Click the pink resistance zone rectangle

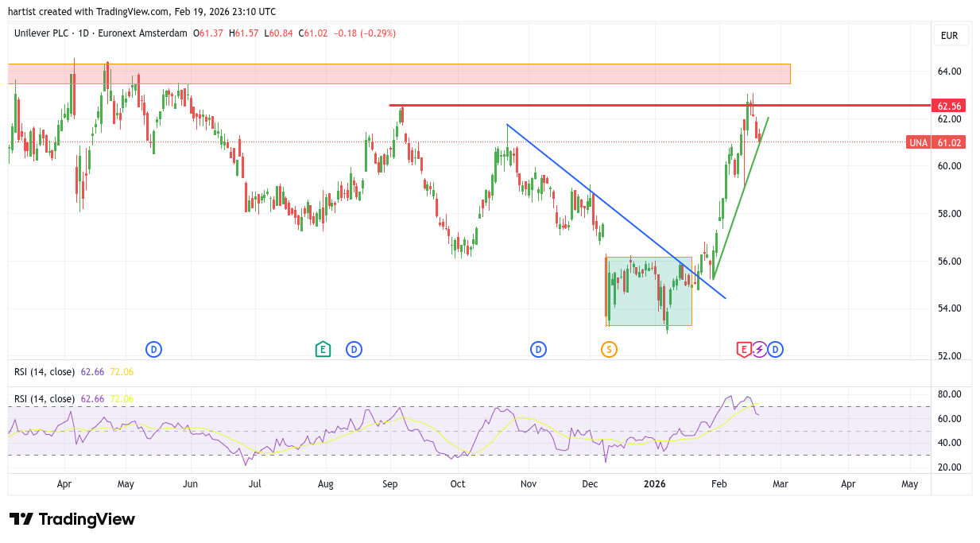[x=397, y=74]
